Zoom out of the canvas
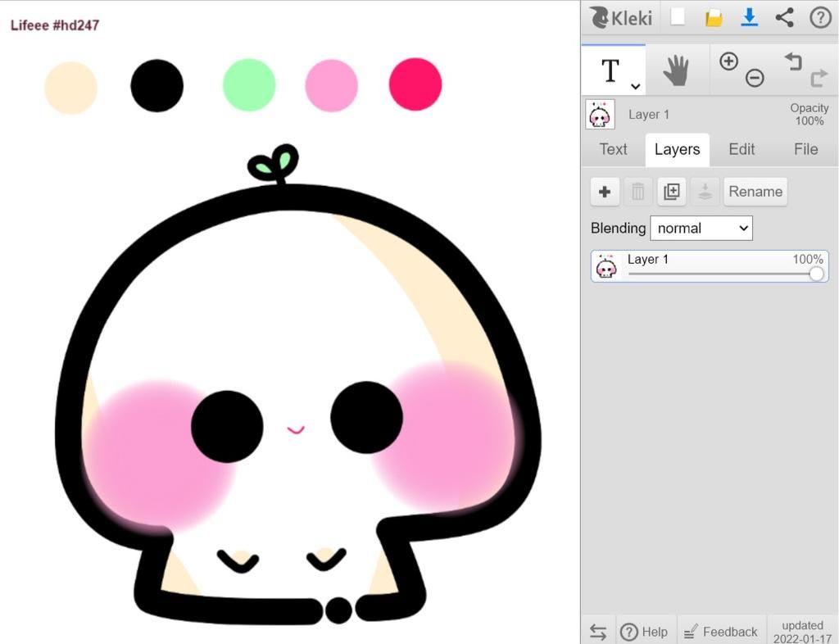 pyautogui.click(x=755, y=78)
